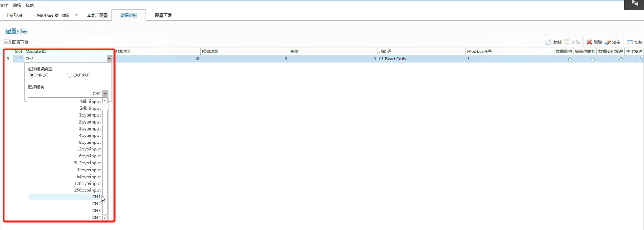Choose 4byteinput from the module list
The image size is (644, 230).
pos(65,135)
